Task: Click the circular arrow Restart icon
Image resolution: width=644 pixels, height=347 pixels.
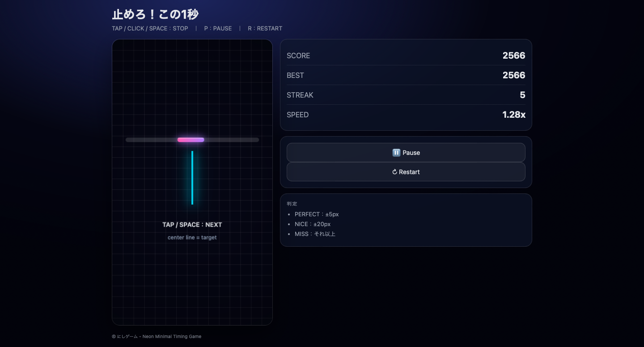Action: 394,172
